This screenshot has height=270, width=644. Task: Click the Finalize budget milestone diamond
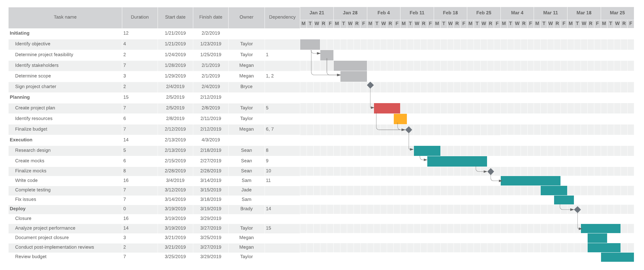pos(409,130)
